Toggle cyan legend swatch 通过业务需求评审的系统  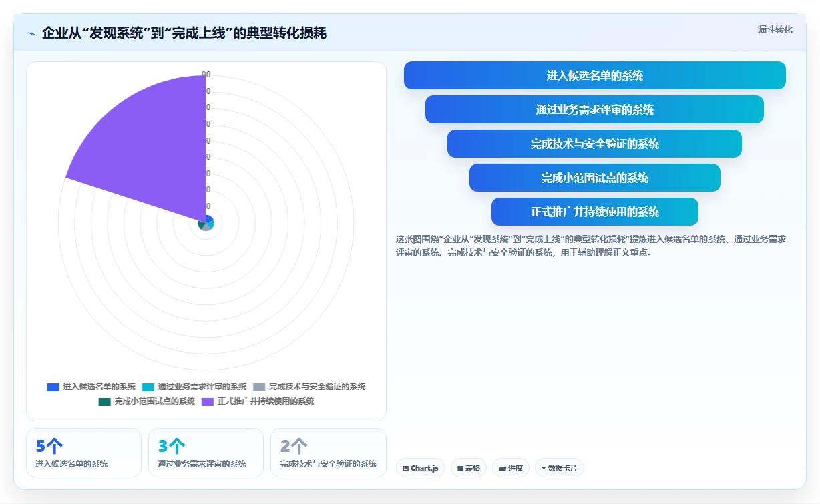pos(148,387)
